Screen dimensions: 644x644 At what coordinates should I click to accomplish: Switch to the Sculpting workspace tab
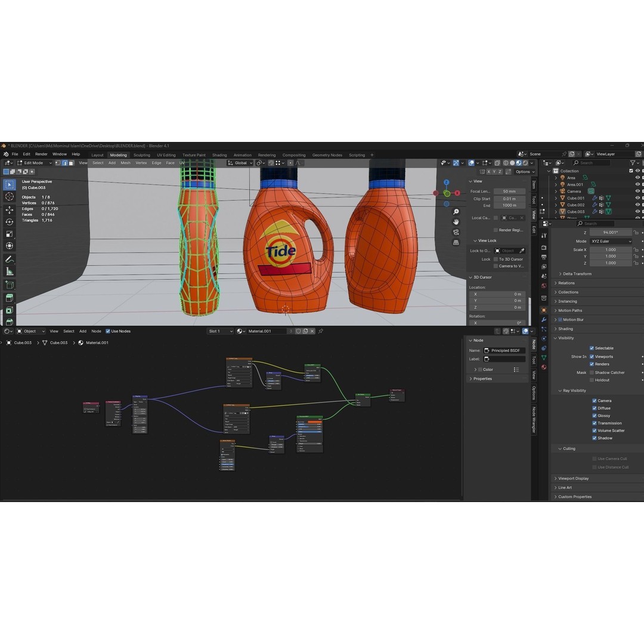tap(142, 155)
